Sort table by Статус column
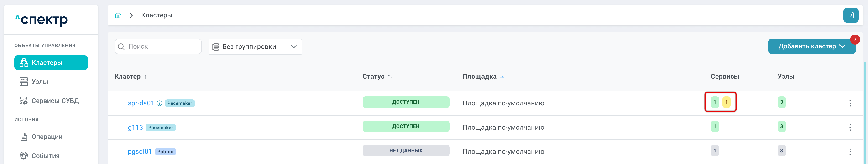This screenshot has height=164, width=868. click(x=390, y=77)
